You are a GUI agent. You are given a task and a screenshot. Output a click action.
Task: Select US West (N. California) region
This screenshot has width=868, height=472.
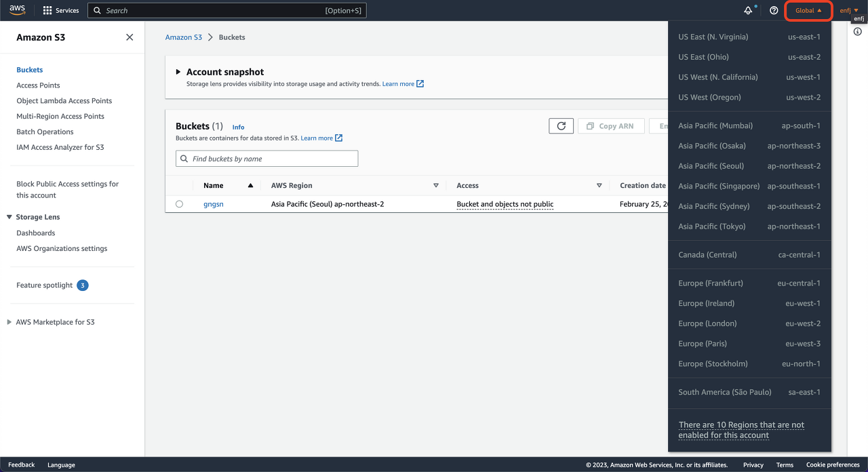(x=749, y=77)
